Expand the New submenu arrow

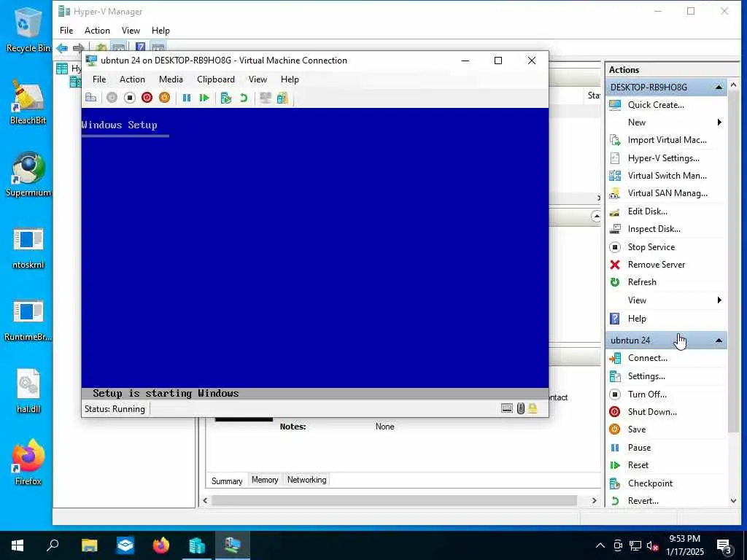coord(719,122)
